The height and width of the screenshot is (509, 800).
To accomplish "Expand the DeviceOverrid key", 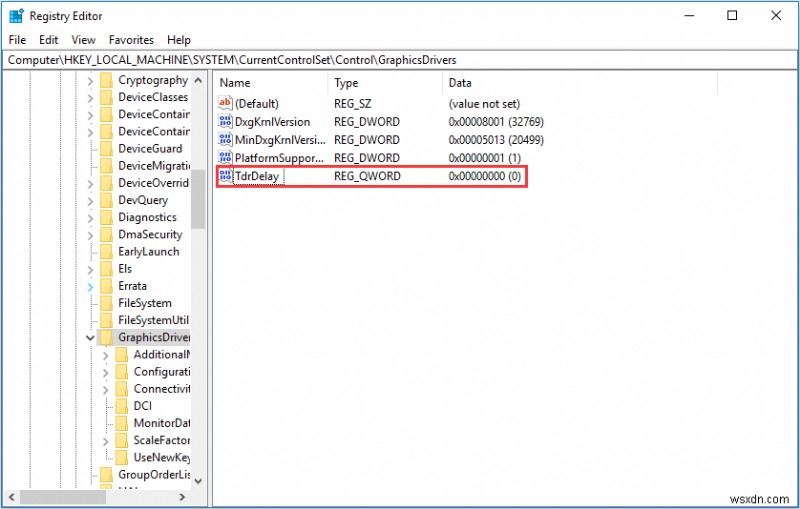I will (90, 183).
